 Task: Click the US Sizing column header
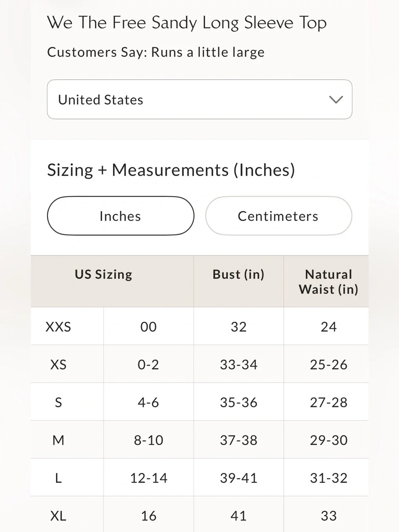[103, 275]
